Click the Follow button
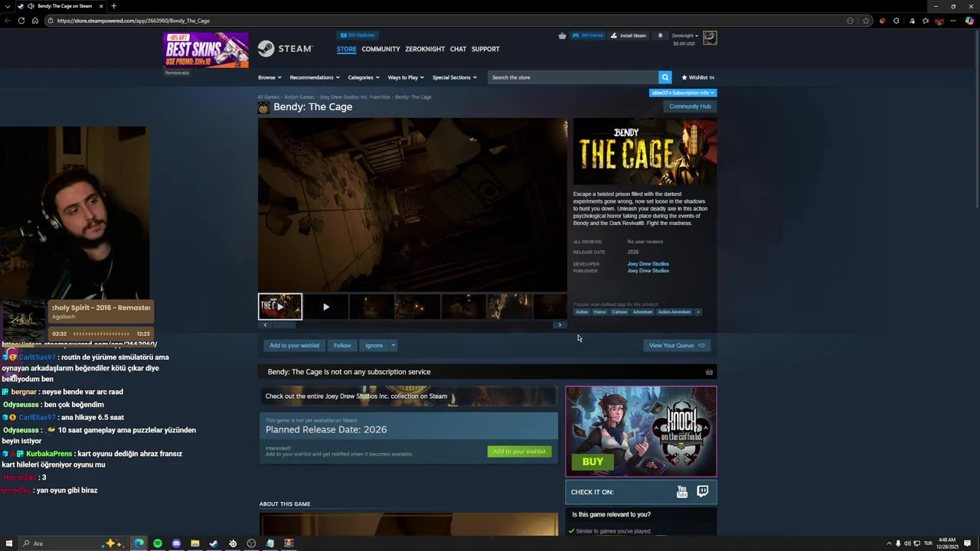 point(342,345)
